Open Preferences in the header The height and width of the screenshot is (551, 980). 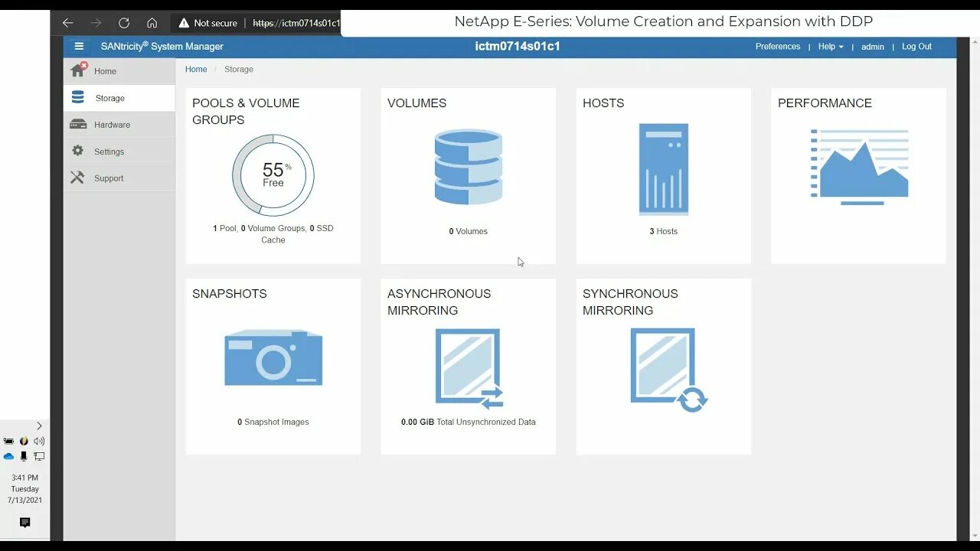click(x=778, y=47)
